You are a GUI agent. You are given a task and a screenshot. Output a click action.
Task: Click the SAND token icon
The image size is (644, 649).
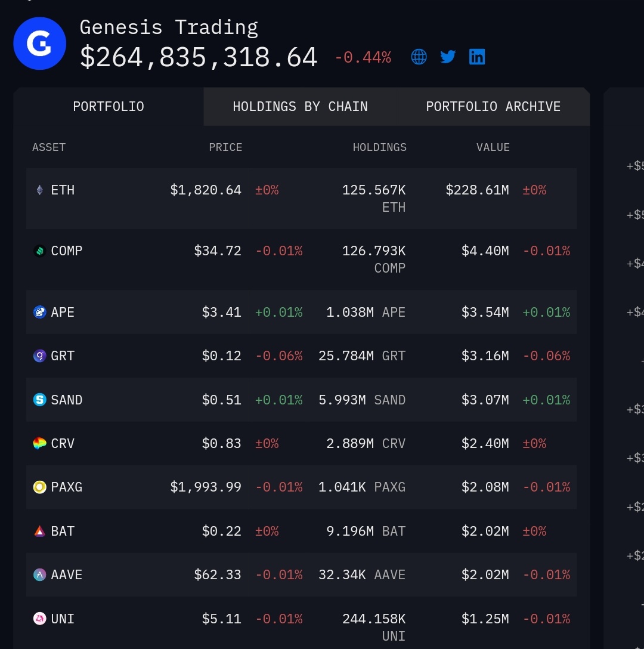[x=40, y=400]
